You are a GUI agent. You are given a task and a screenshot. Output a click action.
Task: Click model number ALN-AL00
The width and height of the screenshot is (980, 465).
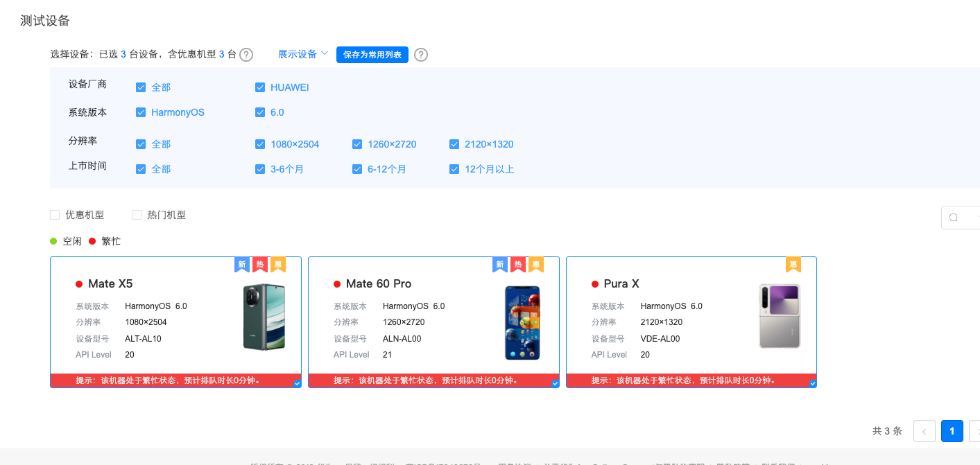tap(402, 339)
